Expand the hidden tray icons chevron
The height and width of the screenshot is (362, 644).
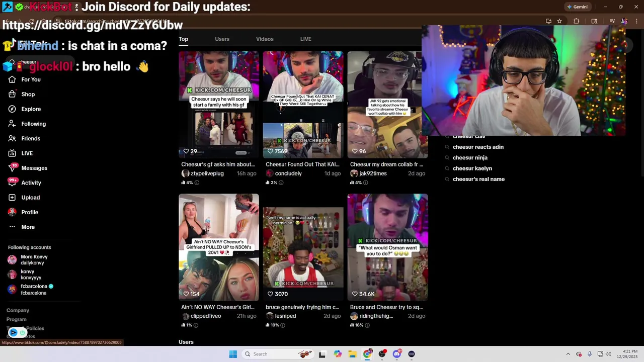(568, 354)
